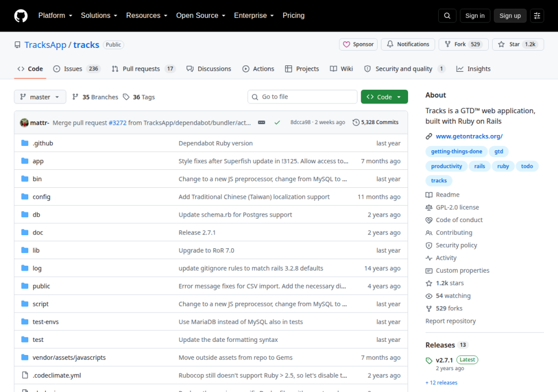The image size is (558, 392).
Task: Click the gtd topic tag
Action: tap(499, 151)
